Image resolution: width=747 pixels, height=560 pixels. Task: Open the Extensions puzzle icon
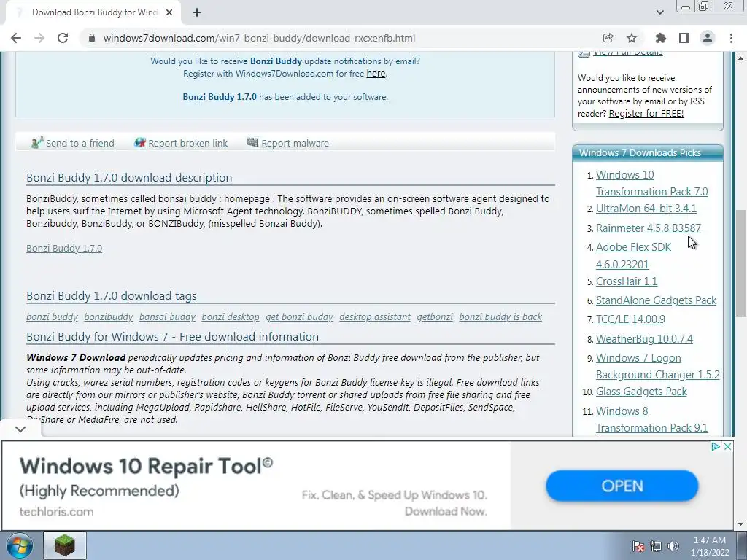coord(661,38)
